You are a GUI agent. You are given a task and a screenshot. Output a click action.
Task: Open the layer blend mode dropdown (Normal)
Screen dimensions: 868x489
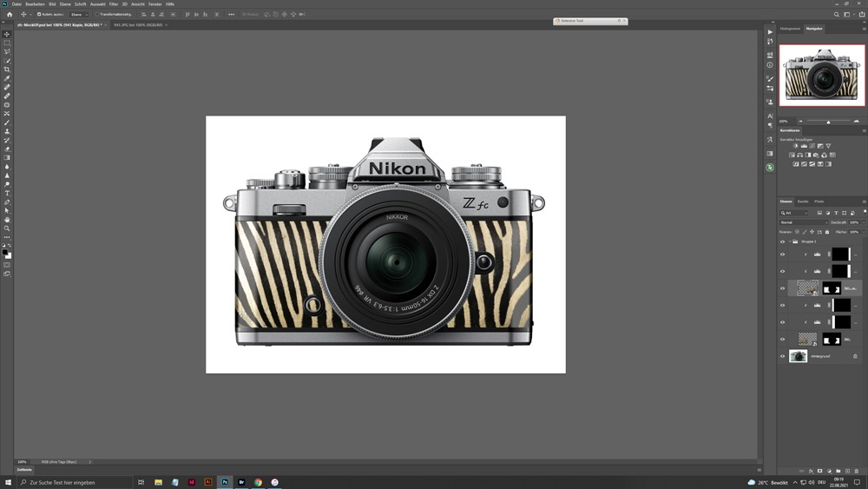pos(803,222)
